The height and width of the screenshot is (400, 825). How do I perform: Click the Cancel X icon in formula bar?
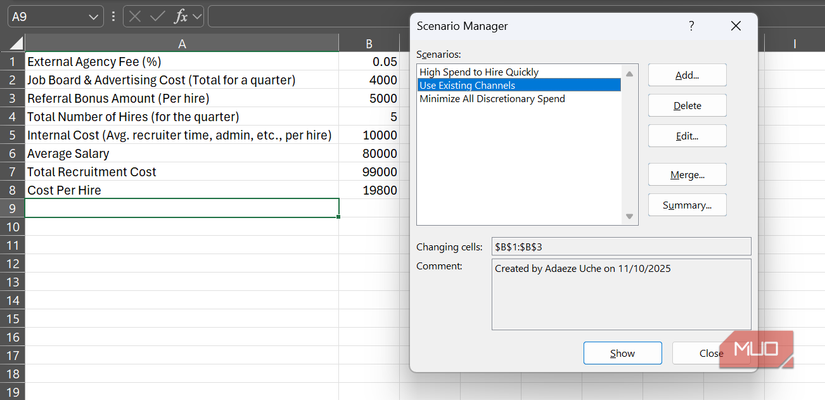(135, 17)
